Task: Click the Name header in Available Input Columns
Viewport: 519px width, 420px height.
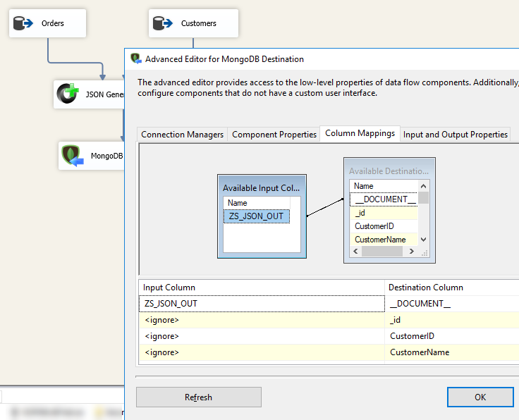Action: (x=257, y=203)
